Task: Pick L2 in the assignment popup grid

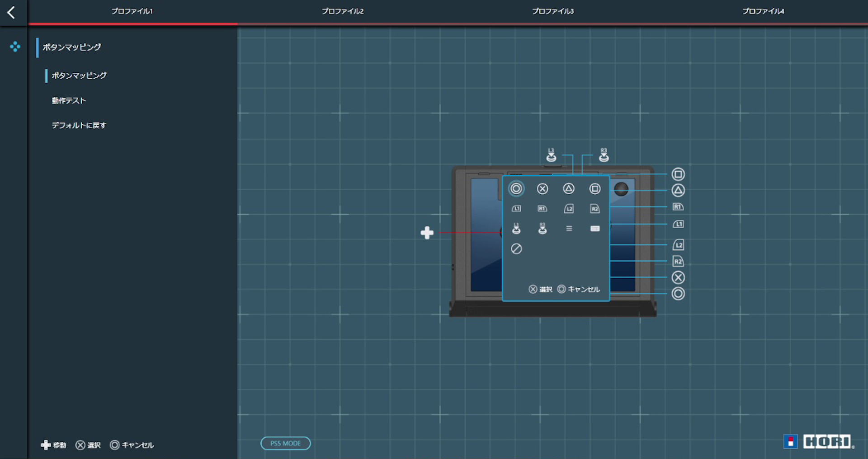Action: click(569, 208)
